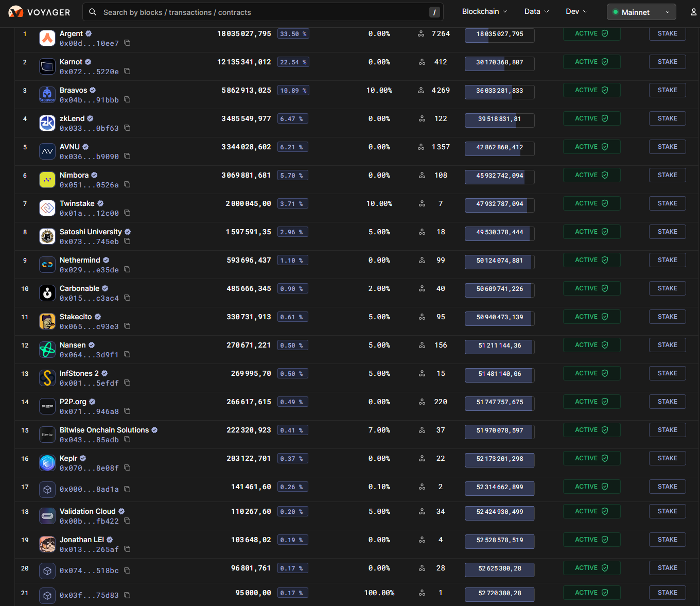Stake with Argent validator

click(x=667, y=33)
